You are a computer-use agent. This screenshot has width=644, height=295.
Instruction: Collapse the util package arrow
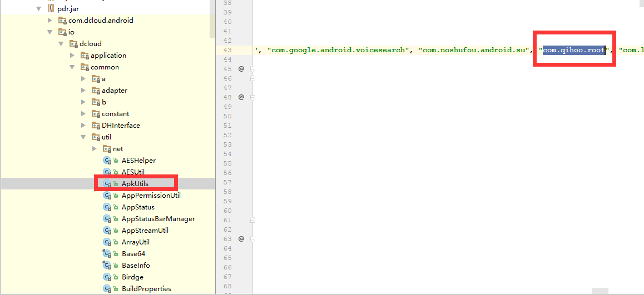click(x=83, y=137)
